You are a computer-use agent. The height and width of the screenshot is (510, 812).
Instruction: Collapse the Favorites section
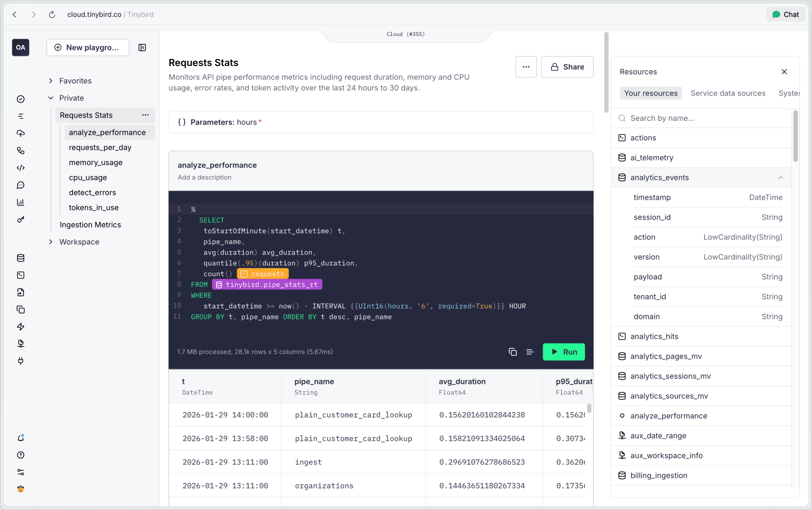point(51,81)
